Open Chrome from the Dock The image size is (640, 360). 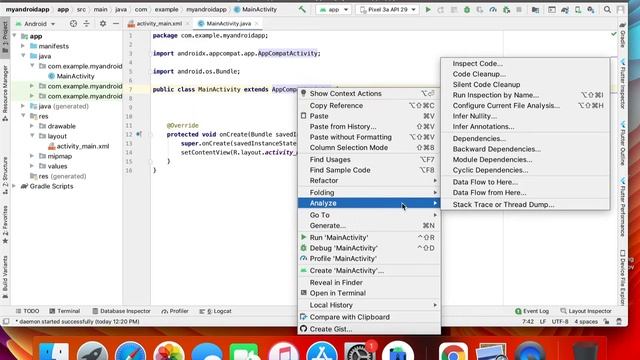(453, 351)
